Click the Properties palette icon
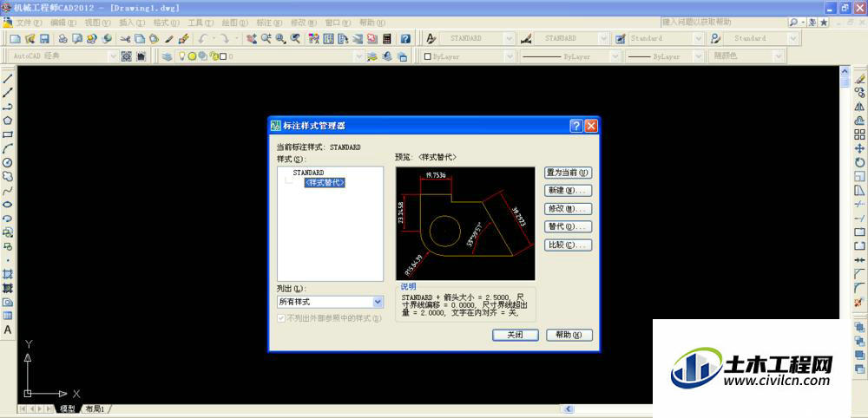Screen dimensions: 868x418 tap(314, 39)
